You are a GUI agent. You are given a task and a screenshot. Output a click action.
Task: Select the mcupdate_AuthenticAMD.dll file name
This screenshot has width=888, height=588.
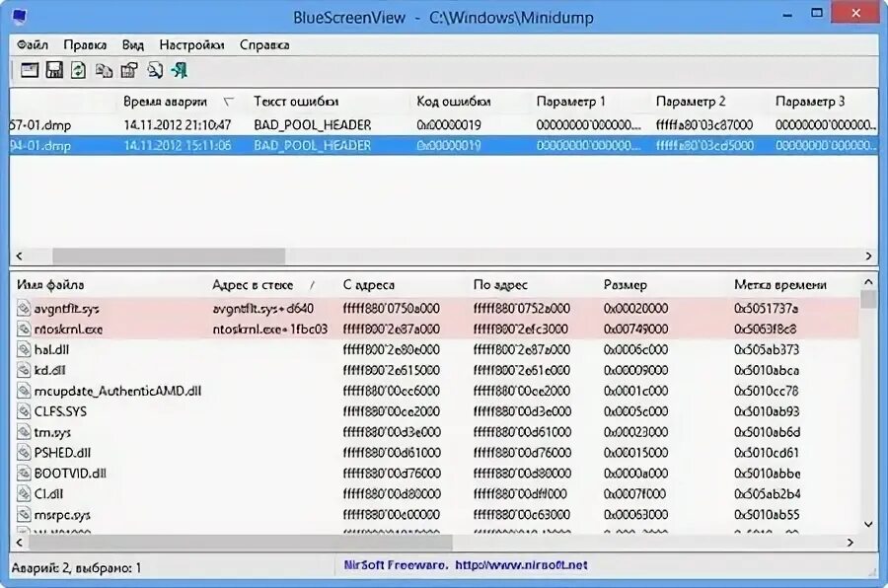[117, 391]
